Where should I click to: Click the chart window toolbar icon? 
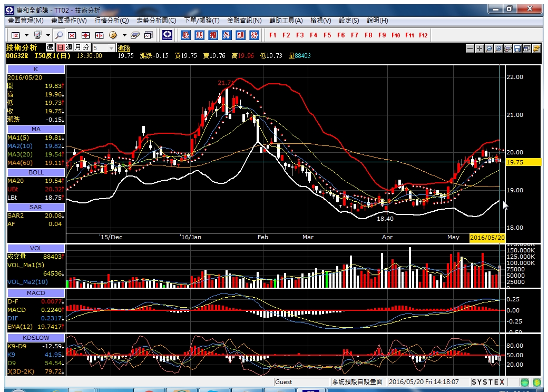pyautogui.click(x=149, y=35)
